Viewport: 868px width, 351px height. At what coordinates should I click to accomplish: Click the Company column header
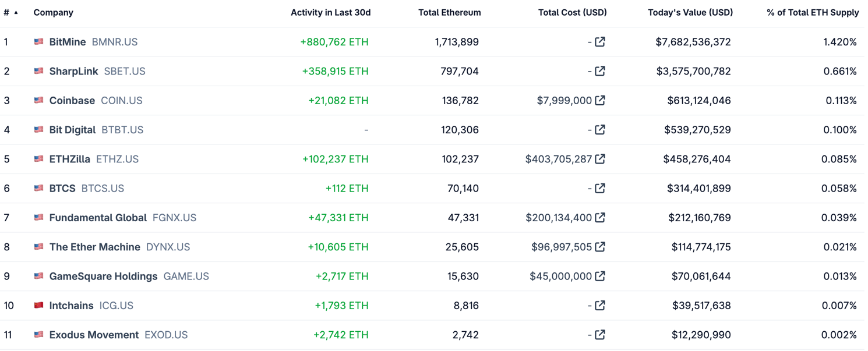[54, 12]
